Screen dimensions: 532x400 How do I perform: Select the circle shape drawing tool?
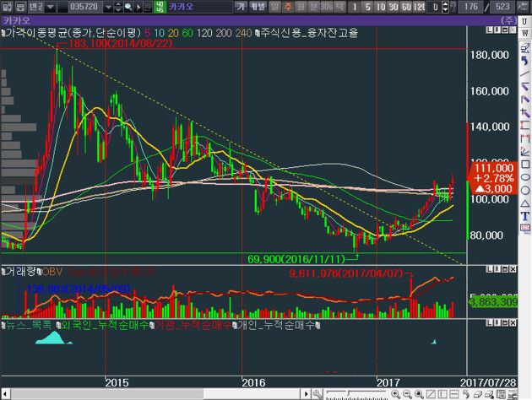coord(525,190)
